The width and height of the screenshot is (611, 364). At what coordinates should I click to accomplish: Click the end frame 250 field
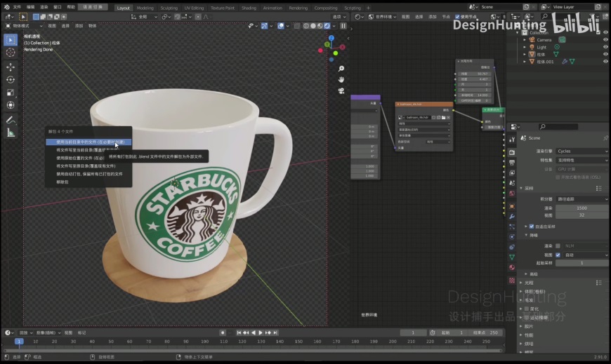point(485,332)
